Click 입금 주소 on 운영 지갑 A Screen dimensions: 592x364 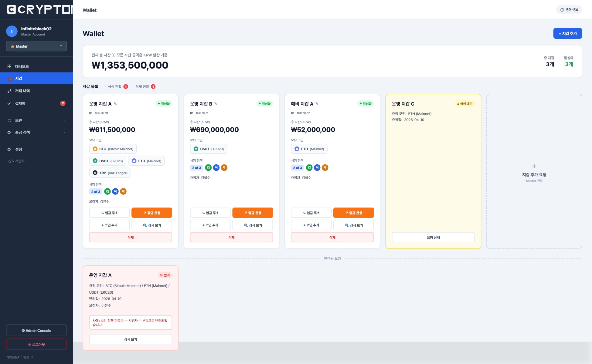click(x=109, y=213)
